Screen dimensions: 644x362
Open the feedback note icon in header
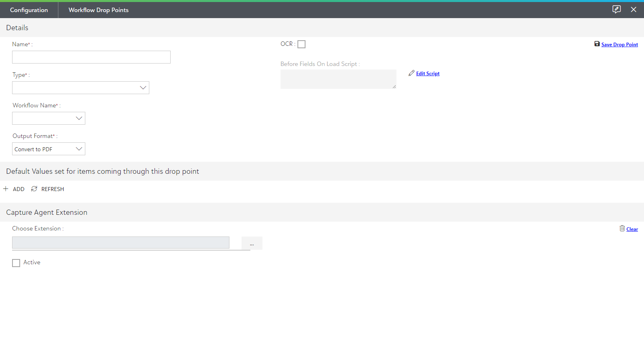tap(616, 9)
